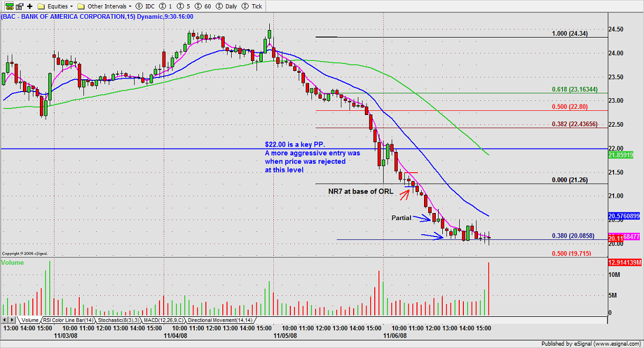Select the Volume study tab

coord(29,320)
